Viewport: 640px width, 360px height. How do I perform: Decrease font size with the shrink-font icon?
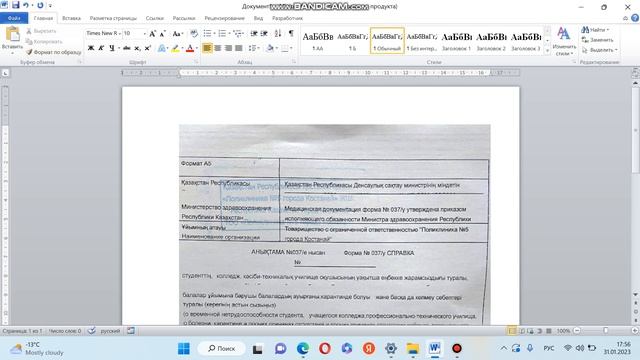(162, 34)
